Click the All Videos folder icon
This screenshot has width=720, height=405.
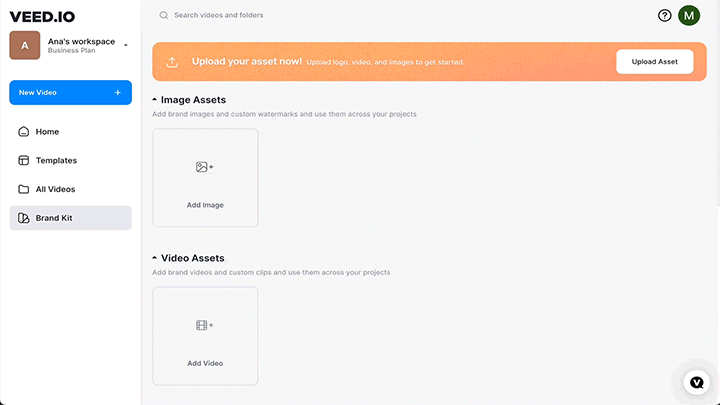tap(23, 189)
